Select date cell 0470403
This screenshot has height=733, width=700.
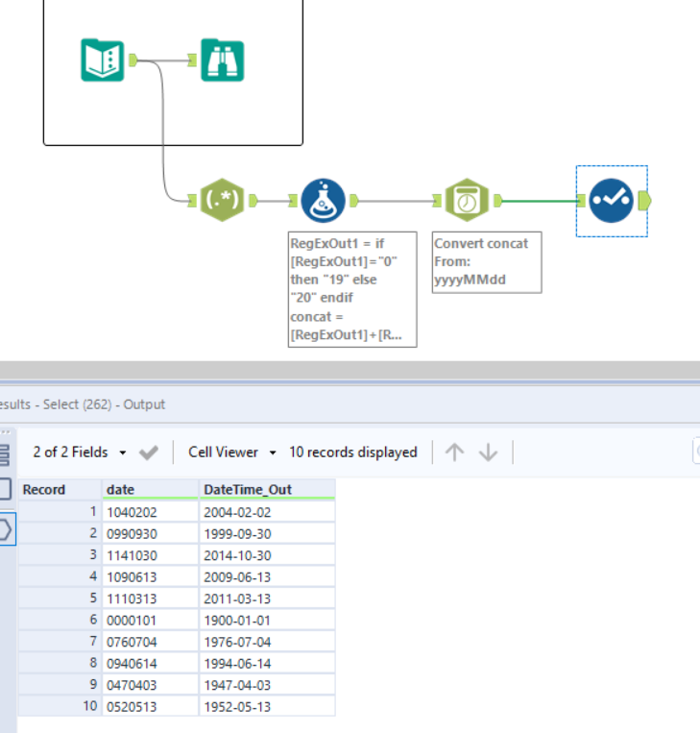pos(151,685)
